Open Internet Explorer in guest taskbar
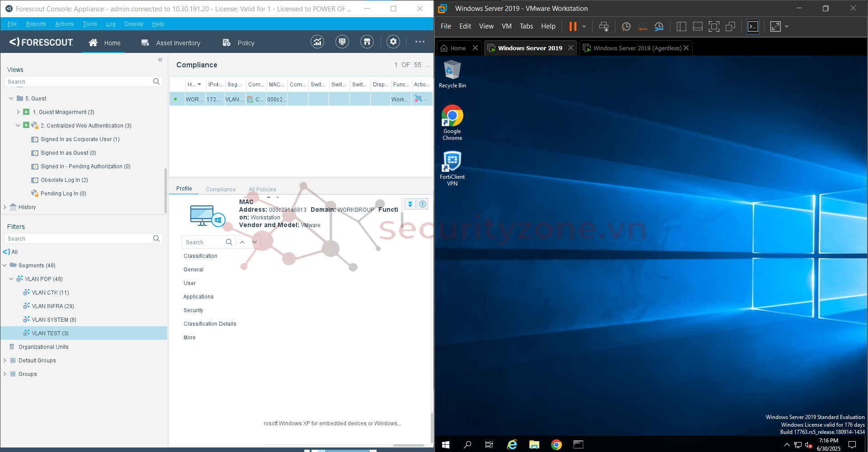 tap(512, 444)
